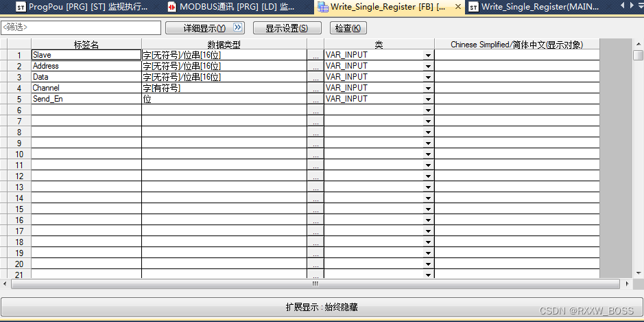Select the Channel label name cell

(86, 88)
